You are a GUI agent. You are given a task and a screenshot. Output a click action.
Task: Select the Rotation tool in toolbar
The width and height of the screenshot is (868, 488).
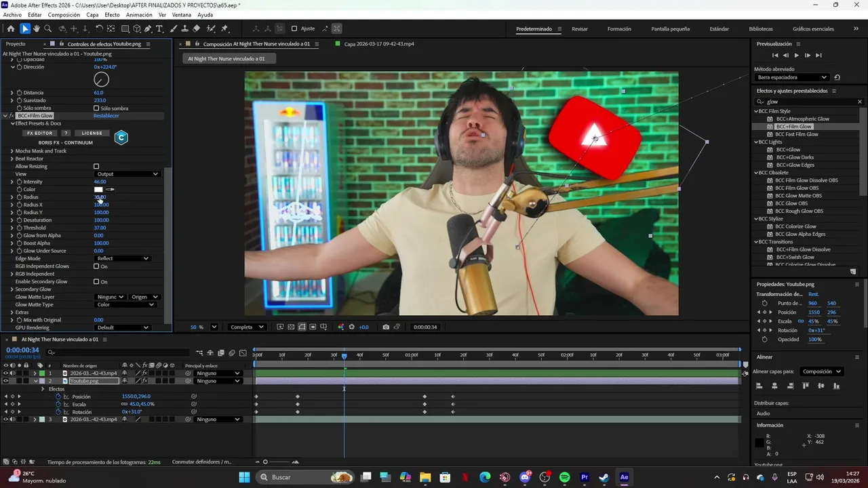click(99, 28)
